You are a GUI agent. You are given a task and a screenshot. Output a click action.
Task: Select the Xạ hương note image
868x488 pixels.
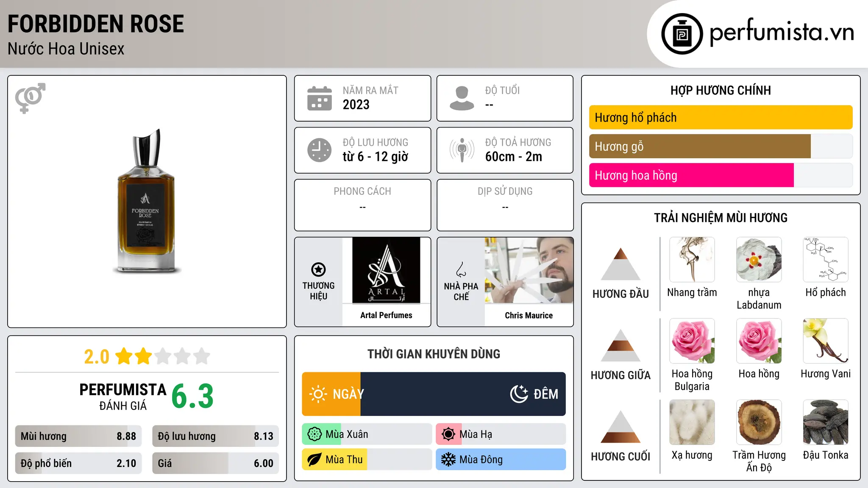tap(692, 422)
